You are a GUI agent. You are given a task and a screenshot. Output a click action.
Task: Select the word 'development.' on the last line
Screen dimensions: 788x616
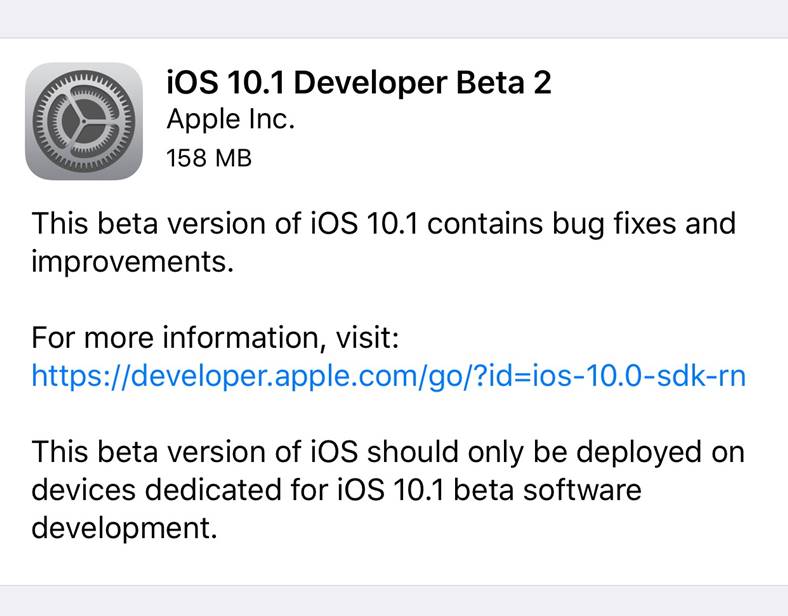point(124,527)
